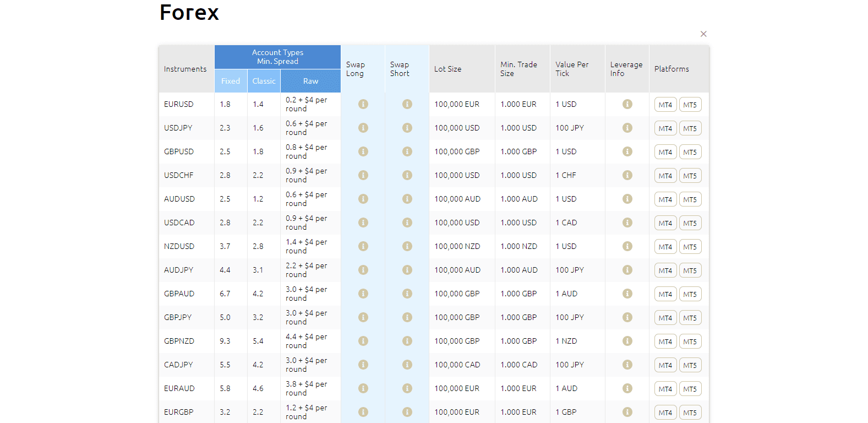The height and width of the screenshot is (423, 868).
Task: Close the Forex table panel
Action: (x=703, y=34)
